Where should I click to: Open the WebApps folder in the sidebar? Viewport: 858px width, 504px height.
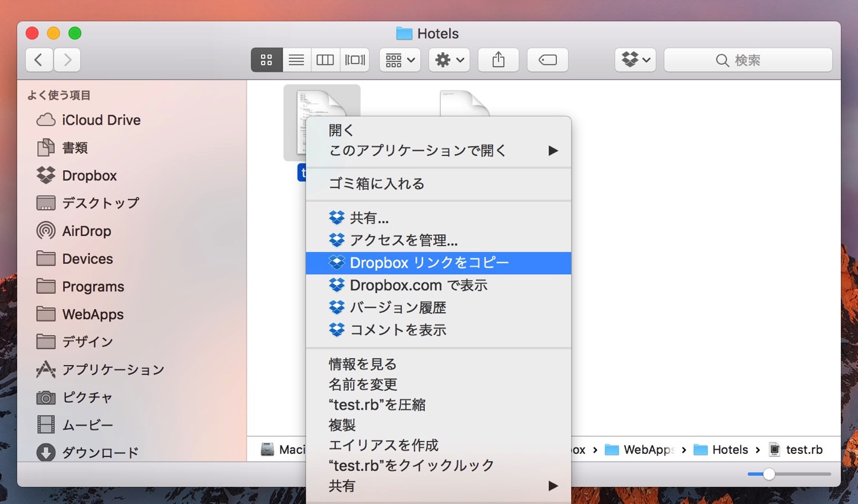click(x=80, y=314)
